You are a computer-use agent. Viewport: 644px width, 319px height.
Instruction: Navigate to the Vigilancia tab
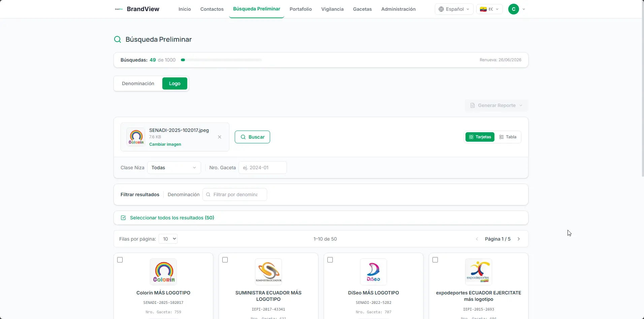pyautogui.click(x=332, y=9)
